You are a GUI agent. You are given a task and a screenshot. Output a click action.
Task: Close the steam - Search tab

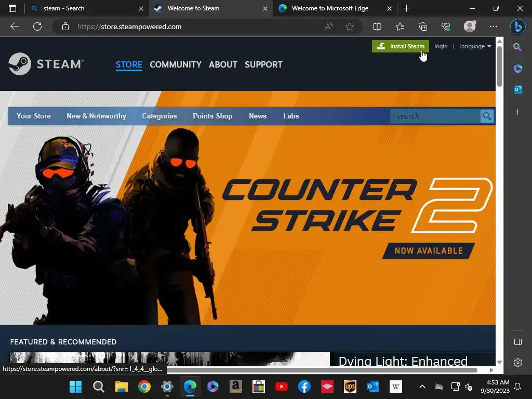[141, 8]
